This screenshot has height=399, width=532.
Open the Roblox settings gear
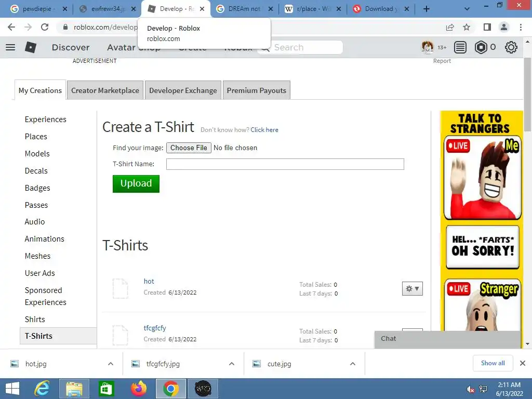click(511, 47)
